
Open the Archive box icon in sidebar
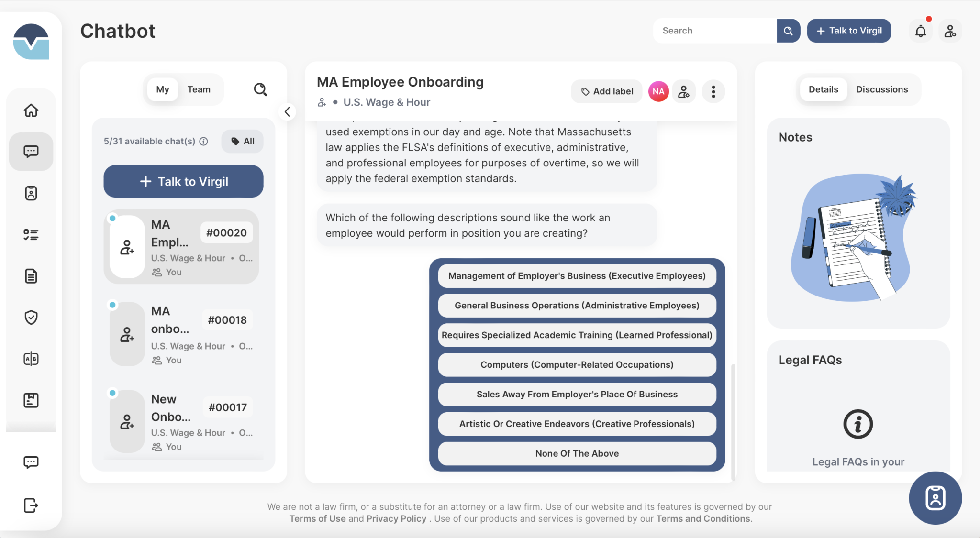31,400
